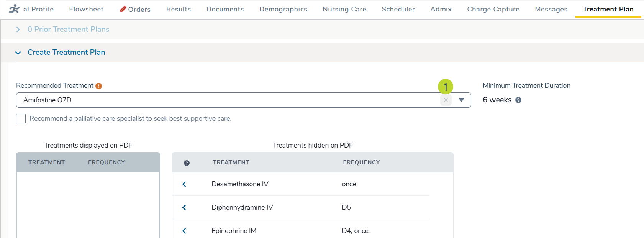Click the help icon in hidden treatments header
The width and height of the screenshot is (644, 238).
coord(187,163)
